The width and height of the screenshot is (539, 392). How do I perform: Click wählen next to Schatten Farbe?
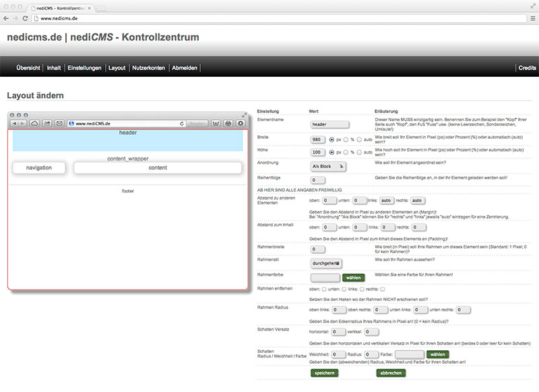(x=437, y=354)
